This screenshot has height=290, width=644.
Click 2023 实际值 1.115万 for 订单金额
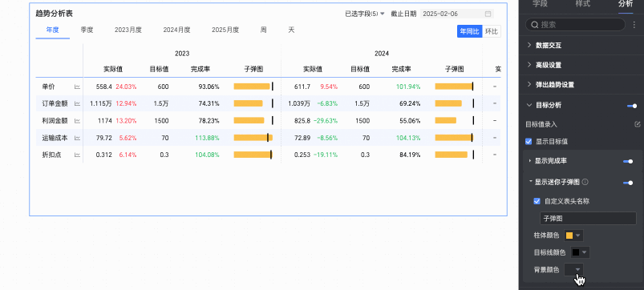coord(100,104)
